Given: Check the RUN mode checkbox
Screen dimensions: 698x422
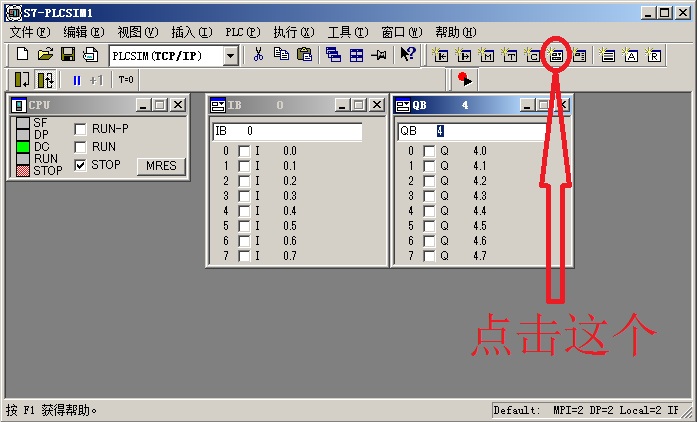Looking at the screenshot, I should pyautogui.click(x=81, y=147).
